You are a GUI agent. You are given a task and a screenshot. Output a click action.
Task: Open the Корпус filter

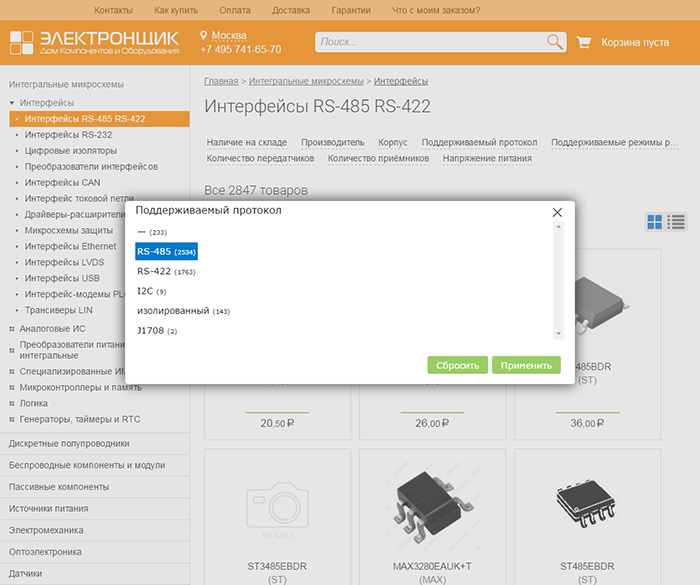[x=393, y=142]
